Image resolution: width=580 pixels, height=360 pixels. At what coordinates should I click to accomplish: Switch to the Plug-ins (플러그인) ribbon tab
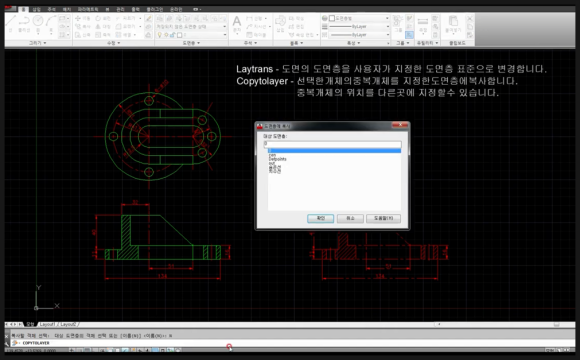[x=155, y=9]
